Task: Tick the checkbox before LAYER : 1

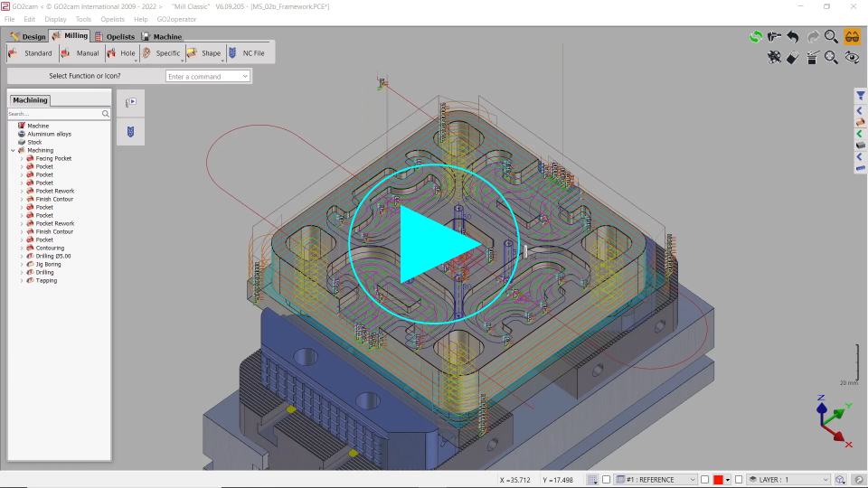Action: pyautogui.click(x=739, y=480)
